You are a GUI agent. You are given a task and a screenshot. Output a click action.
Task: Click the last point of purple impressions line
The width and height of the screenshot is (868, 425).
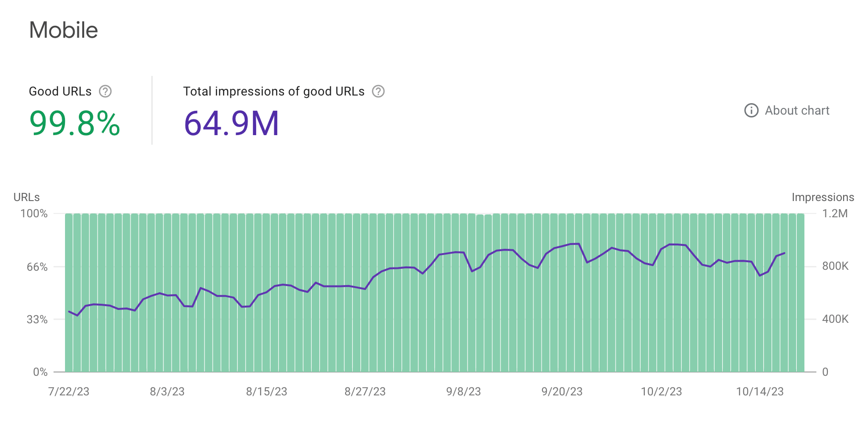click(784, 253)
